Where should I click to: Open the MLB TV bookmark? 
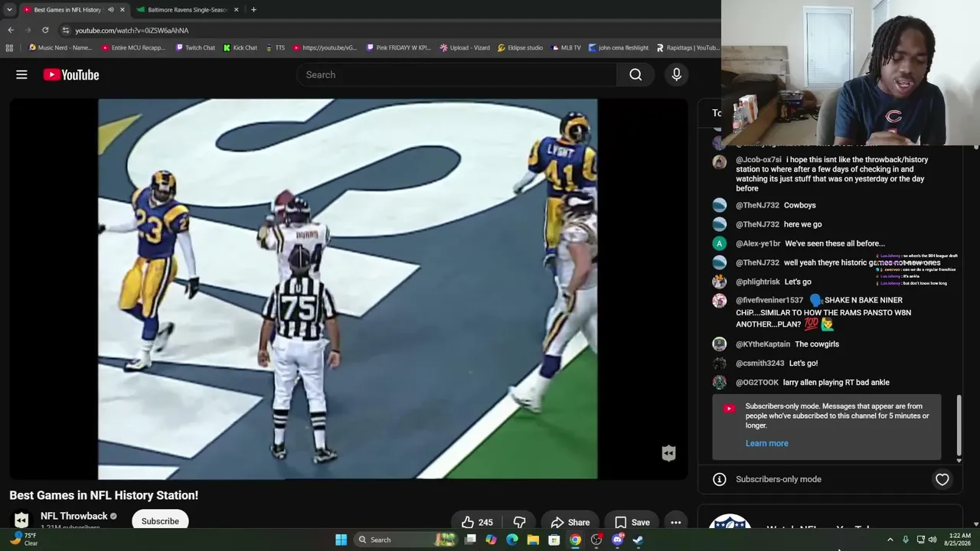tap(566, 47)
